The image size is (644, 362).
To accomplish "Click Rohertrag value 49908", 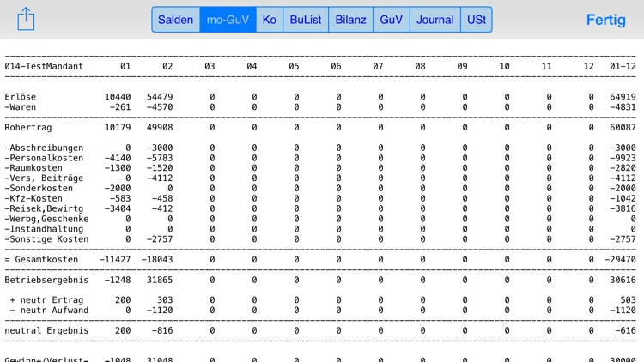I will (x=160, y=127).
